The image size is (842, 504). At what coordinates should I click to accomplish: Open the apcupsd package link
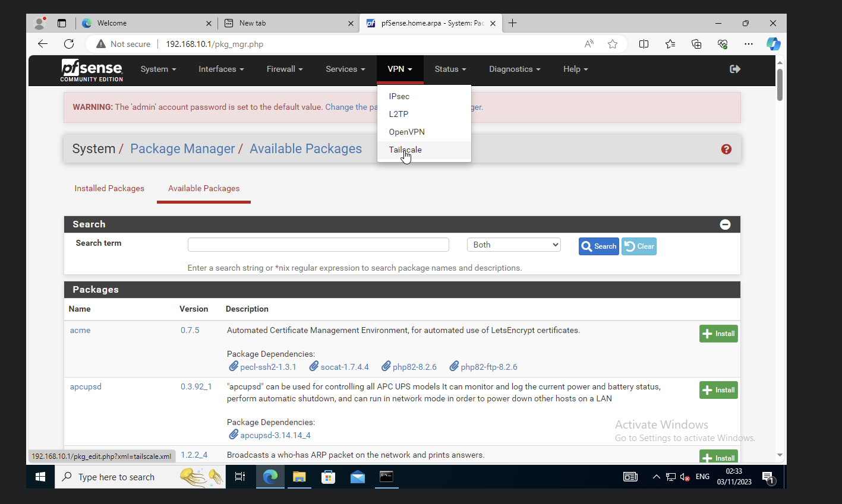pyautogui.click(x=86, y=386)
